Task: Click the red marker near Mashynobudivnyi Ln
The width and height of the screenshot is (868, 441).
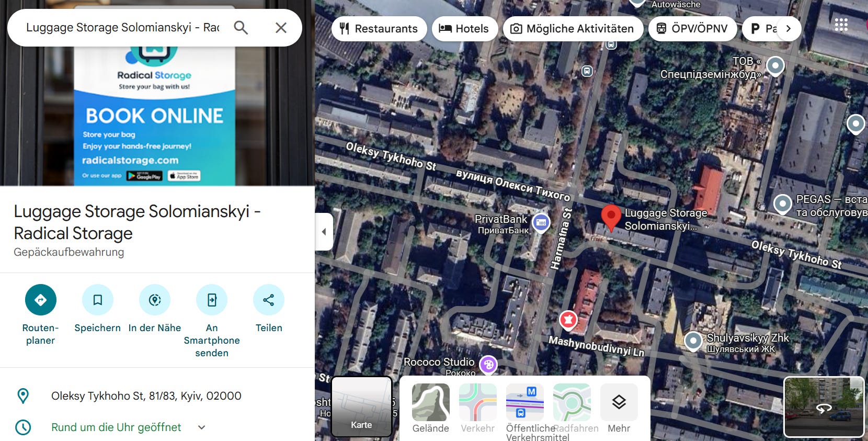Action: [568, 320]
